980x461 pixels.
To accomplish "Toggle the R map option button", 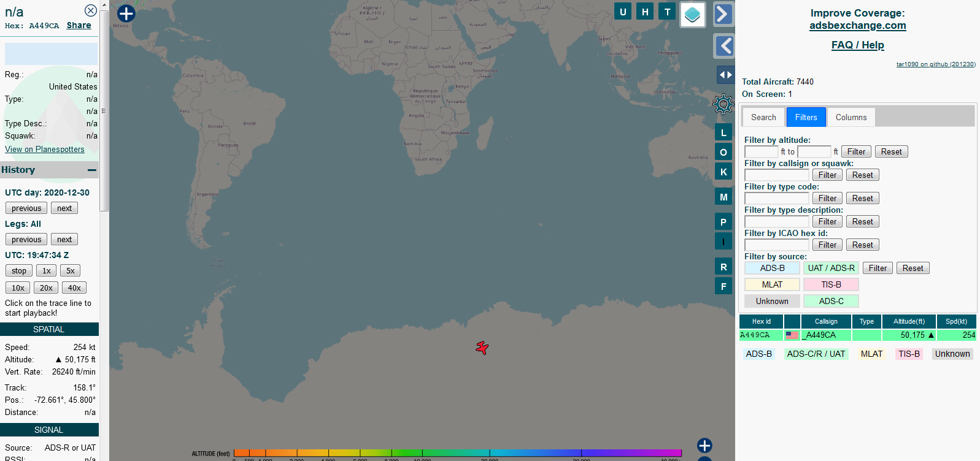I will pyautogui.click(x=723, y=267).
